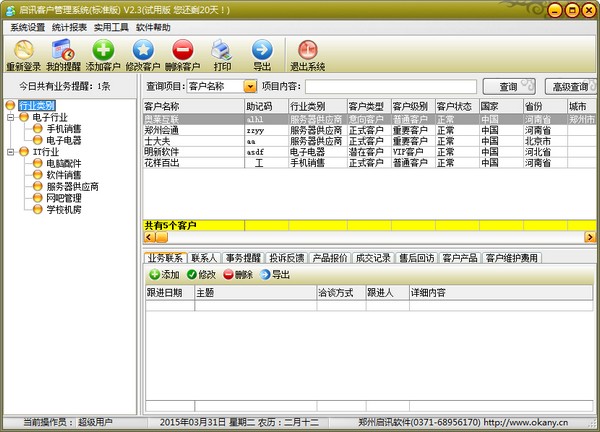Viewport: 600px width, 432px height.
Task: Click the 今日共有业务提醒 reminder notice
Action: click(65, 86)
